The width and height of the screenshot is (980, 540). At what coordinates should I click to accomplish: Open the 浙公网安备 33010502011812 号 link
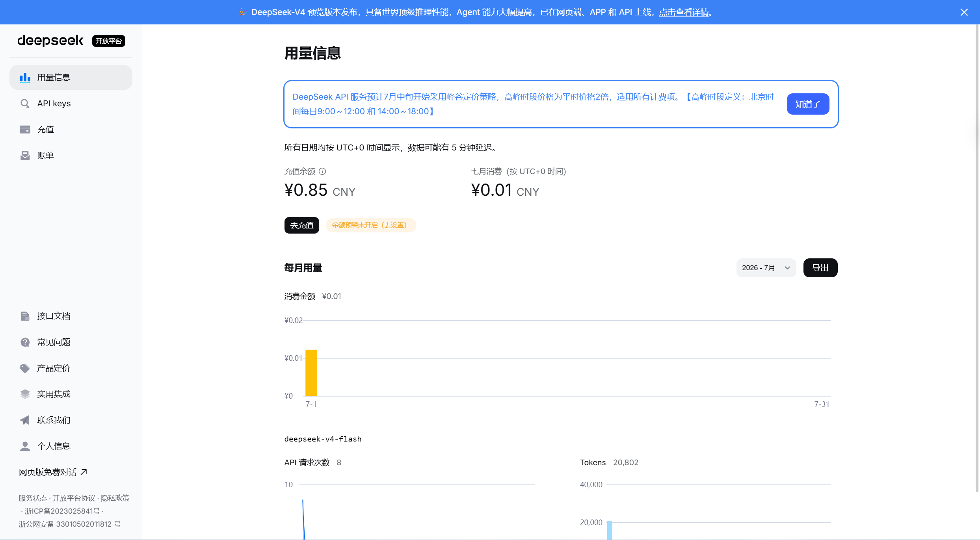(x=69, y=524)
